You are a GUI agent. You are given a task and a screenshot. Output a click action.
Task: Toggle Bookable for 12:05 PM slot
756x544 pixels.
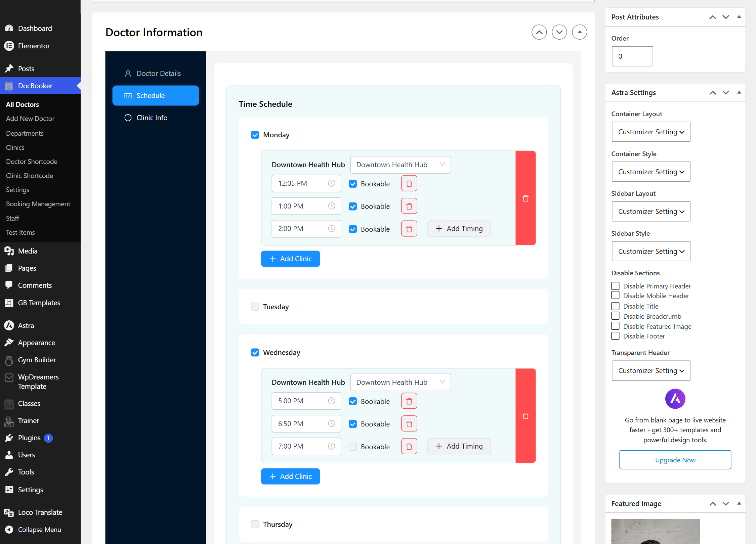353,184
